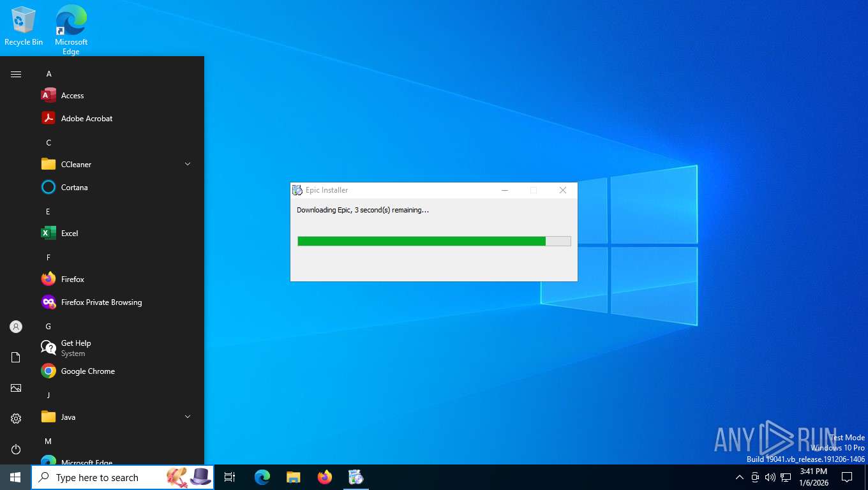Close the Epic Installer window
The width and height of the screenshot is (868, 490).
(x=563, y=190)
